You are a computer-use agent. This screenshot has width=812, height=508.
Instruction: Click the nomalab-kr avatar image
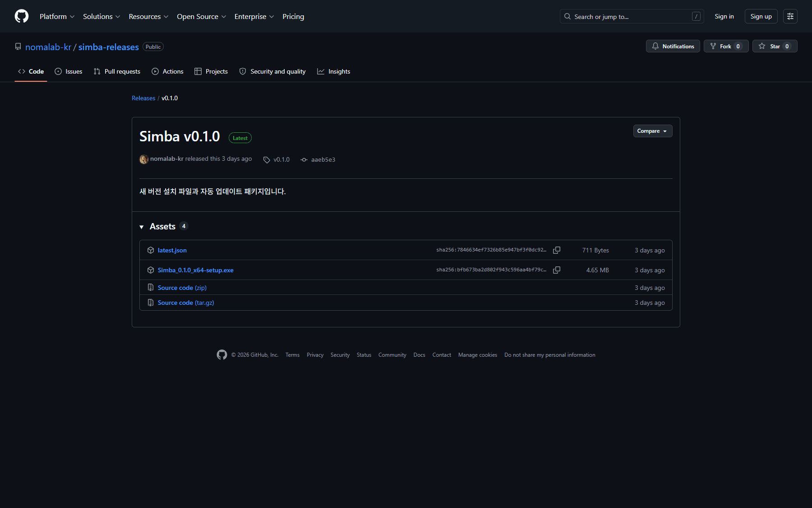[x=144, y=159]
